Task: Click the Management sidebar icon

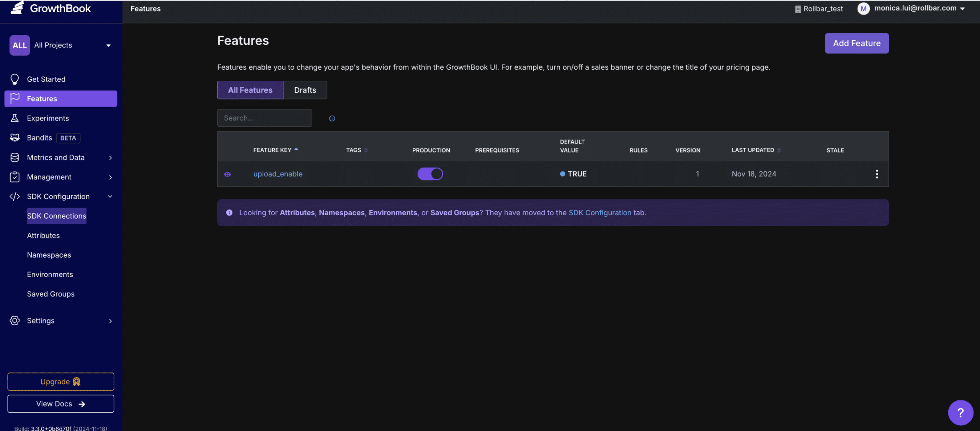Action: (x=15, y=177)
